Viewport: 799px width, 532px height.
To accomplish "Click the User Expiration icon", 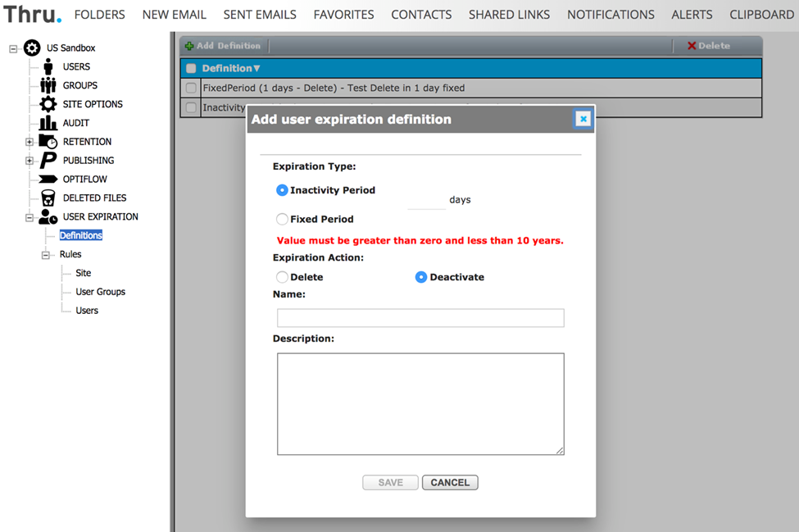I will pyautogui.click(x=48, y=217).
